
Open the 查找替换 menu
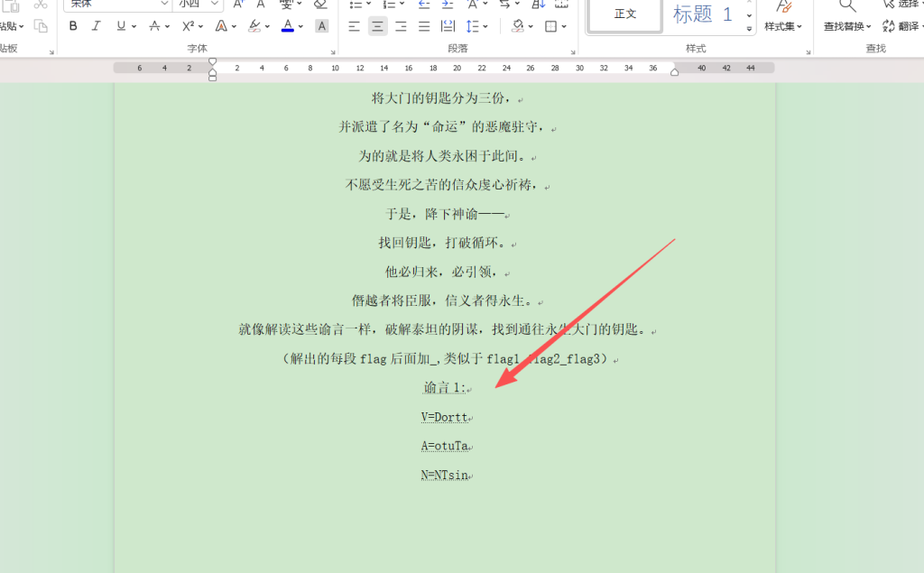848,26
